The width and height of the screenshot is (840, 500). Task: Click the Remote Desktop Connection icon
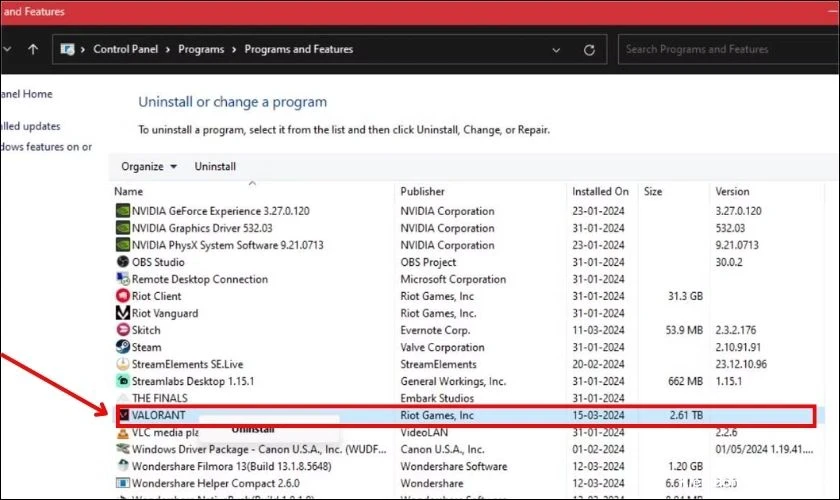tap(123, 279)
